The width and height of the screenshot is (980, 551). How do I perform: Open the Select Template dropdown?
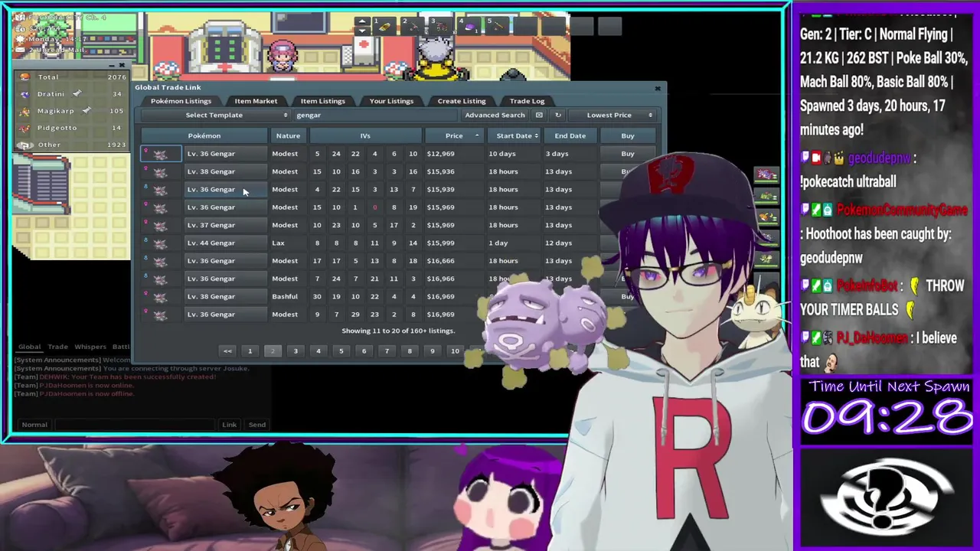pyautogui.click(x=214, y=115)
